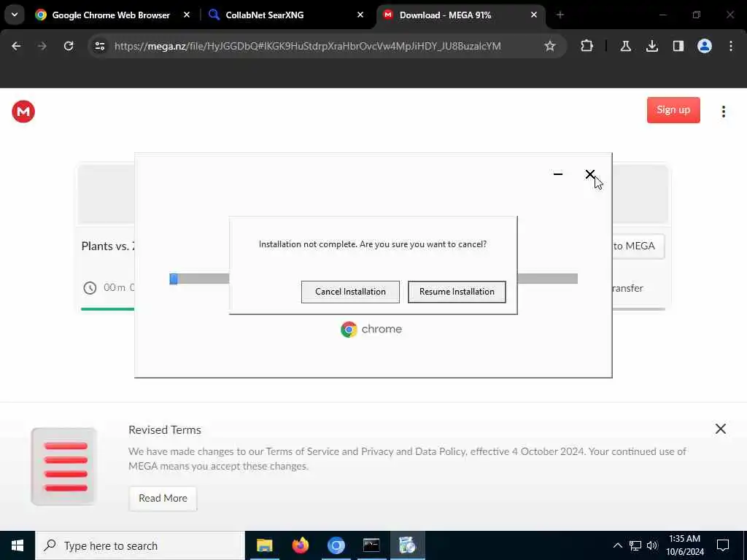
Task: Expand the tab search dropdown
Action: tap(15, 15)
